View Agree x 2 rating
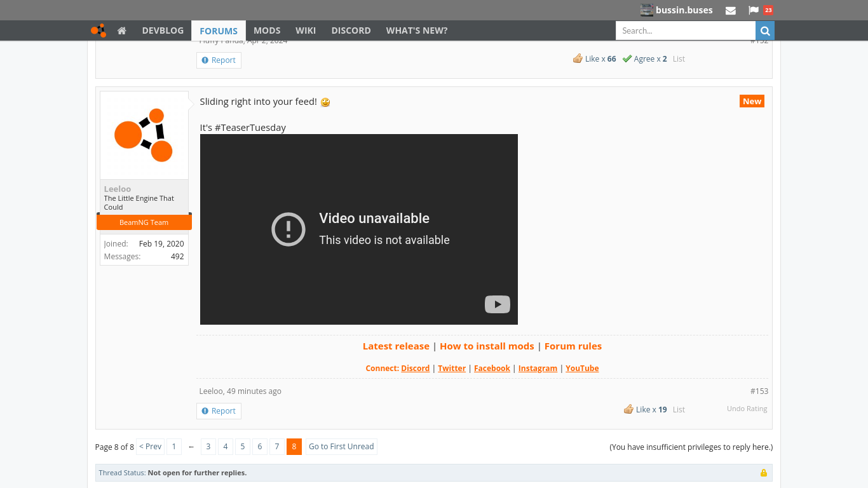The image size is (868, 488). pos(645,58)
